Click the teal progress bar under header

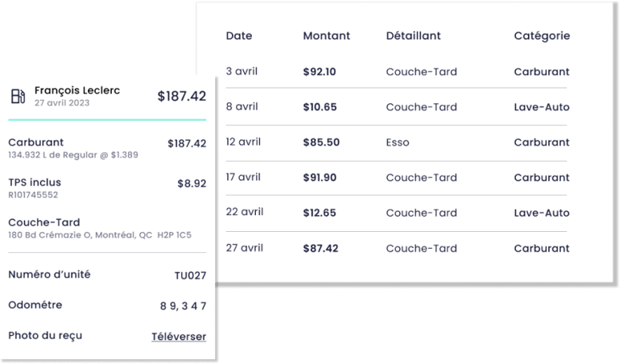pos(107,119)
